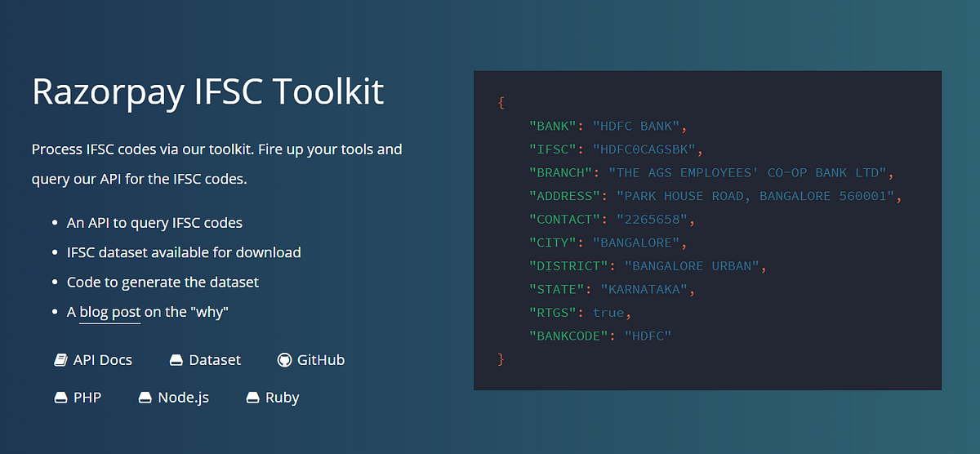Open the Dataset download link
Screen dimensions: 980x454
pyautogui.click(x=205, y=360)
